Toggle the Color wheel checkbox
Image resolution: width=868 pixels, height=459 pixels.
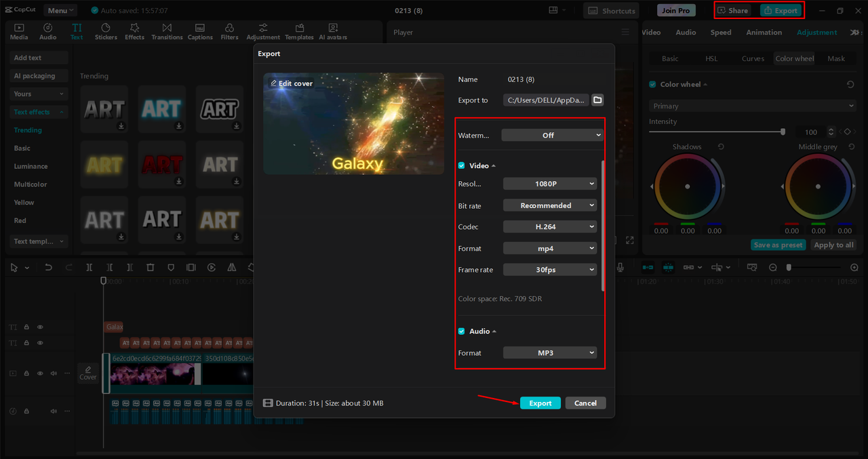click(x=653, y=84)
